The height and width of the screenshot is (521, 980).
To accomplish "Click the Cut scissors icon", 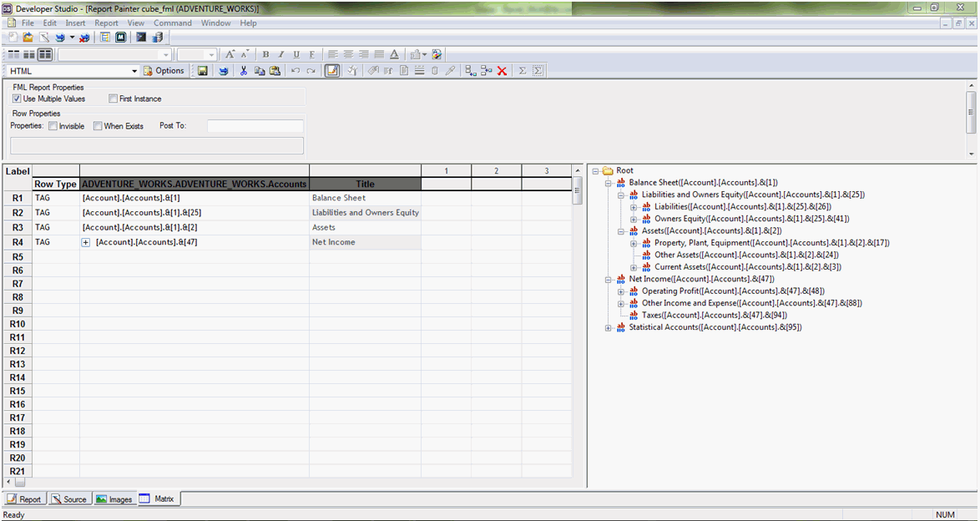I will pyautogui.click(x=244, y=71).
